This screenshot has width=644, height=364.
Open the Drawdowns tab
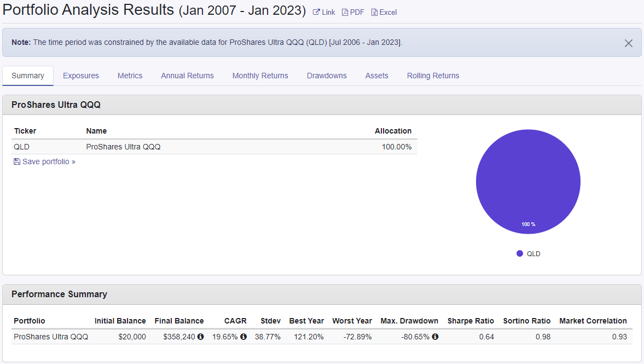coord(327,76)
